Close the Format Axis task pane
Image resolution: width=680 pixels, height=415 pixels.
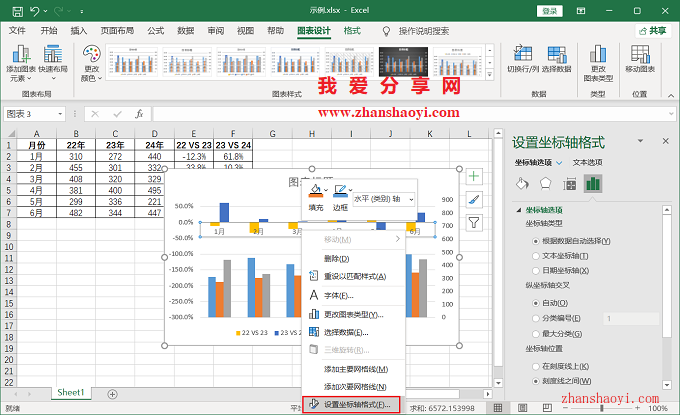[666, 141]
